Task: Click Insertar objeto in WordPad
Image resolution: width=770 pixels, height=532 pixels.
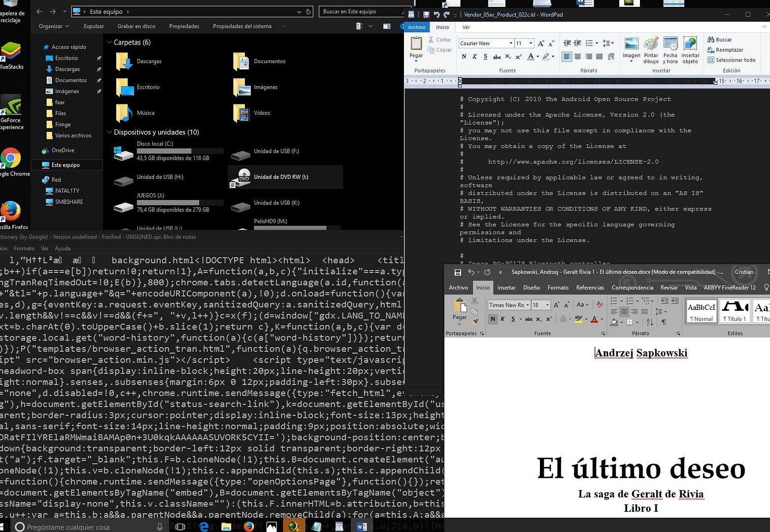Action: pos(690,50)
